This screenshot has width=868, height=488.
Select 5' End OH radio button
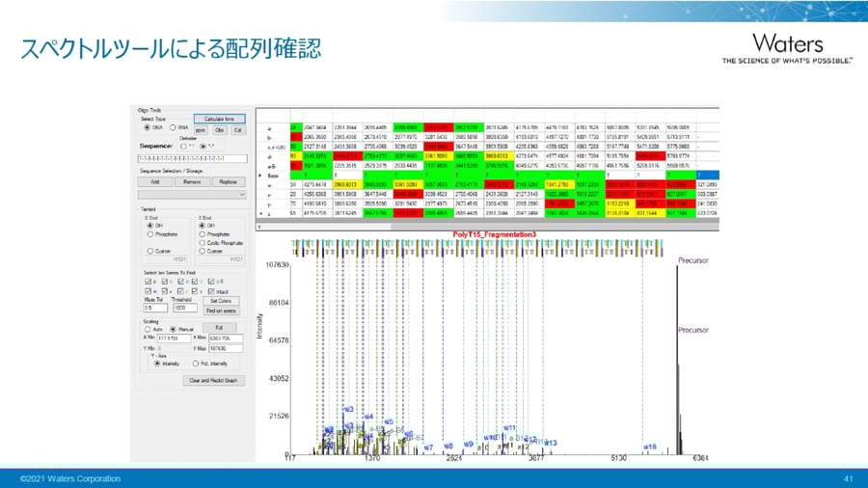point(150,226)
